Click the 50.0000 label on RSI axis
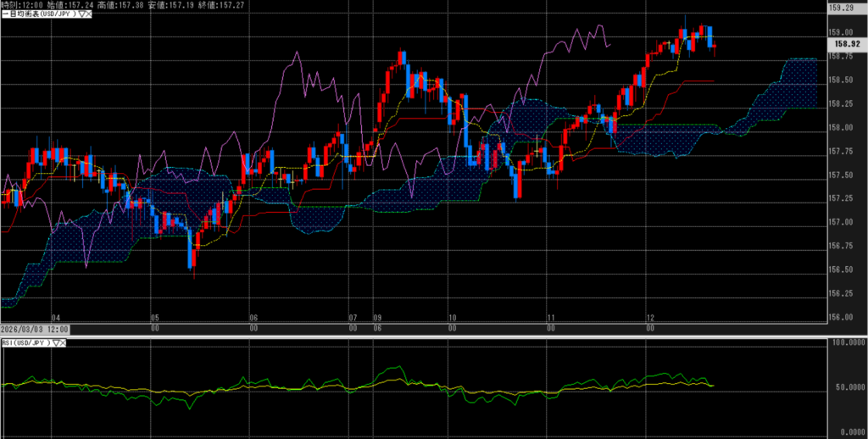Image resolution: width=868 pixels, height=439 pixels. (x=848, y=387)
